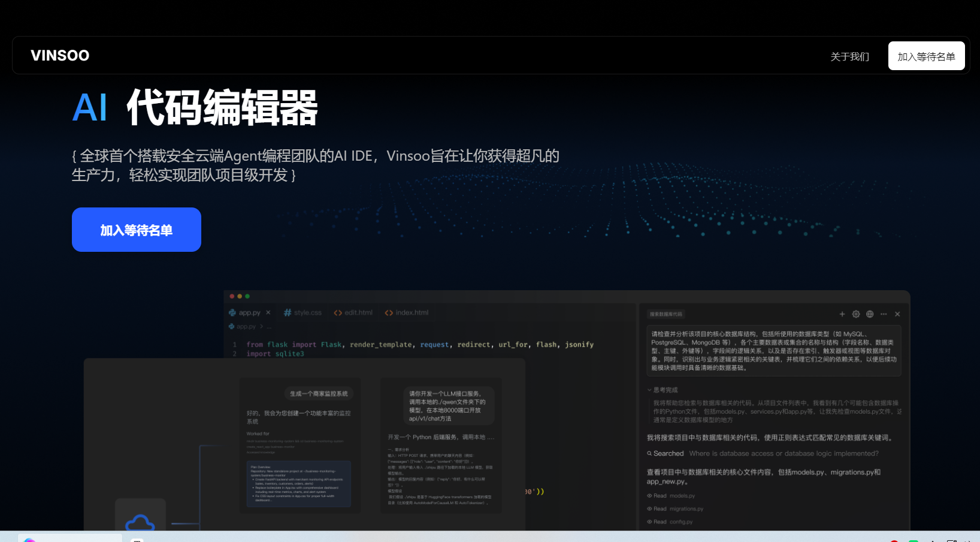
Task: Click the hash icon on the style.css tab
Action: [288, 313]
